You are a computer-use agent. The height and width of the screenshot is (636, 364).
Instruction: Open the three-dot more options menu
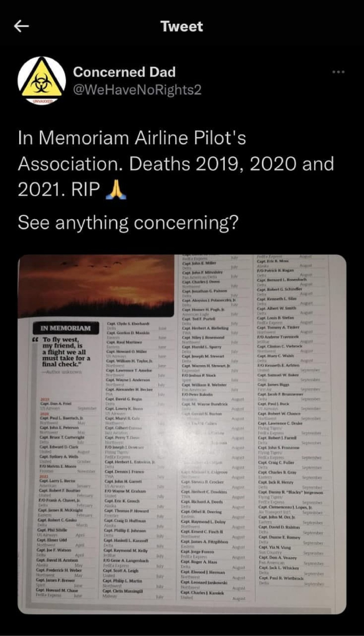338,72
